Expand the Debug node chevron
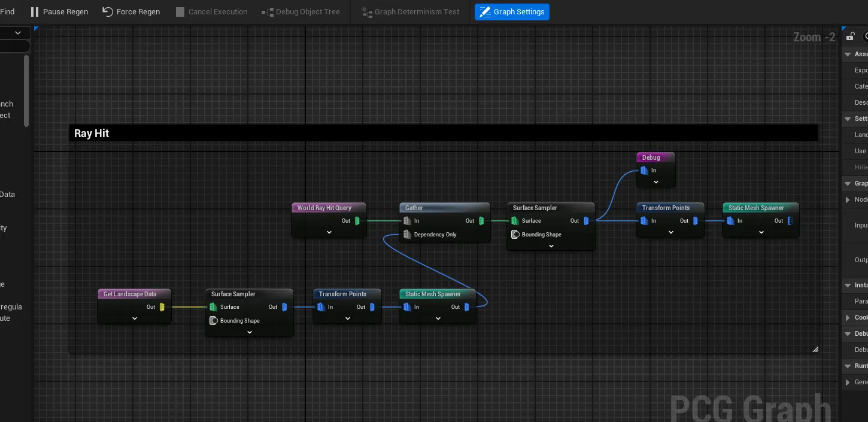Image resolution: width=868 pixels, height=422 pixels. tap(656, 182)
